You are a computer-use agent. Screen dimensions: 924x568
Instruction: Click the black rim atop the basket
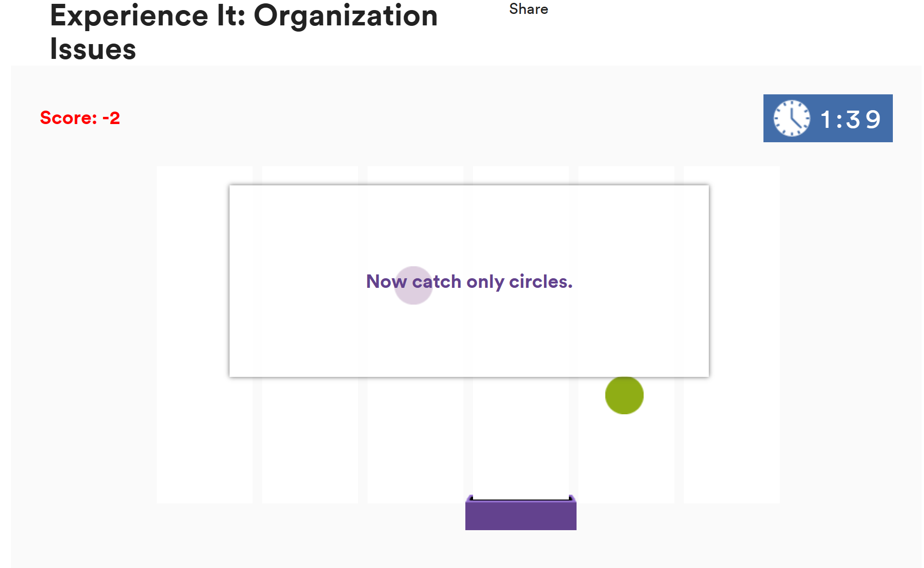pyautogui.click(x=520, y=499)
